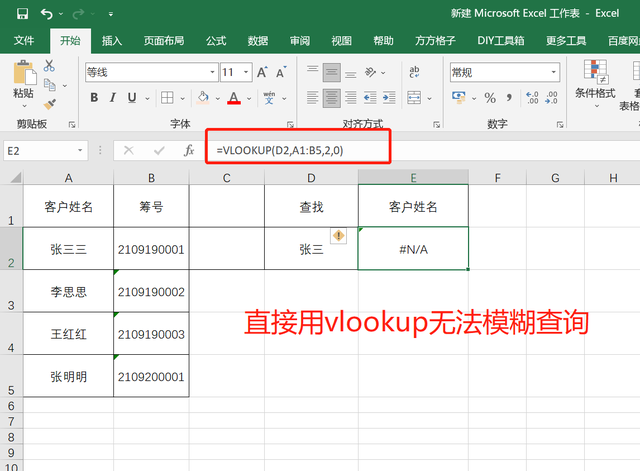
Task: Open the font settings dialog launcher
Action: (x=290, y=124)
